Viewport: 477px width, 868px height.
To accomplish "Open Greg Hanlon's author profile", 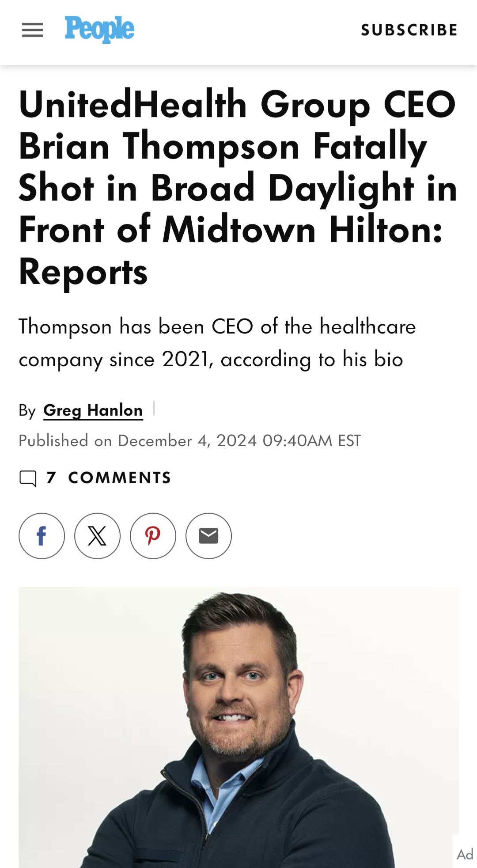I will tap(92, 410).
